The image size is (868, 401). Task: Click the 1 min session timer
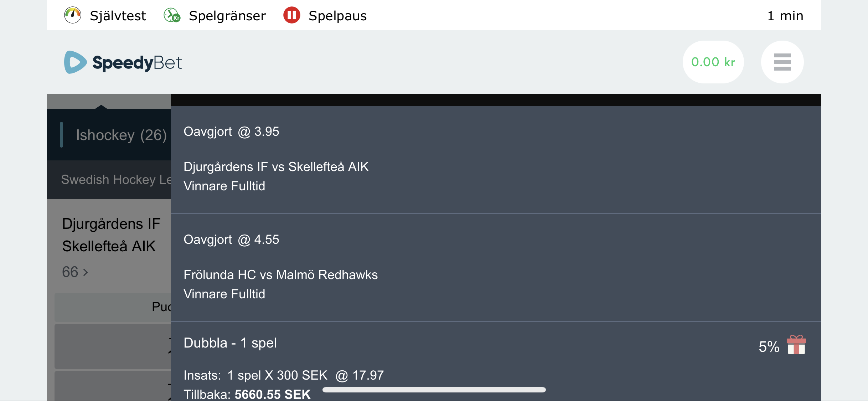[x=785, y=16]
